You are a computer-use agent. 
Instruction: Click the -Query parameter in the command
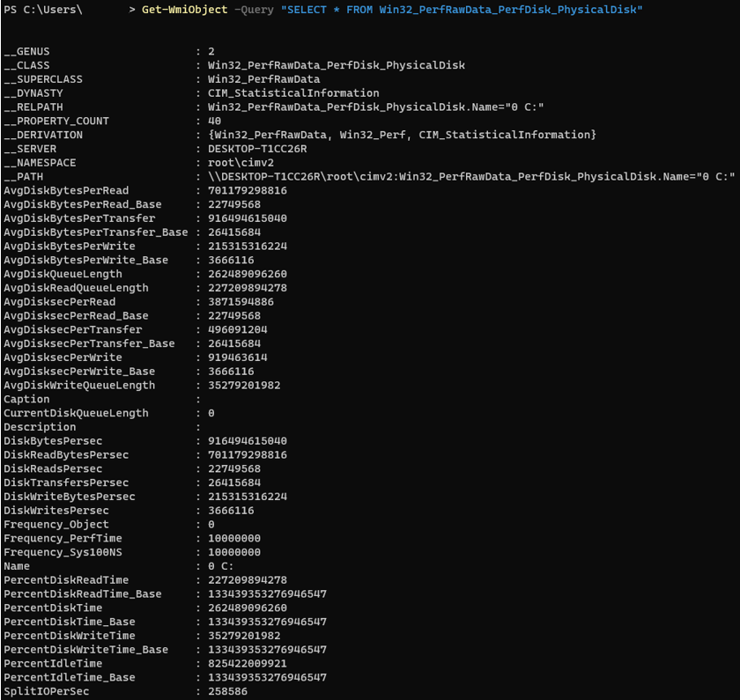pyautogui.click(x=254, y=10)
